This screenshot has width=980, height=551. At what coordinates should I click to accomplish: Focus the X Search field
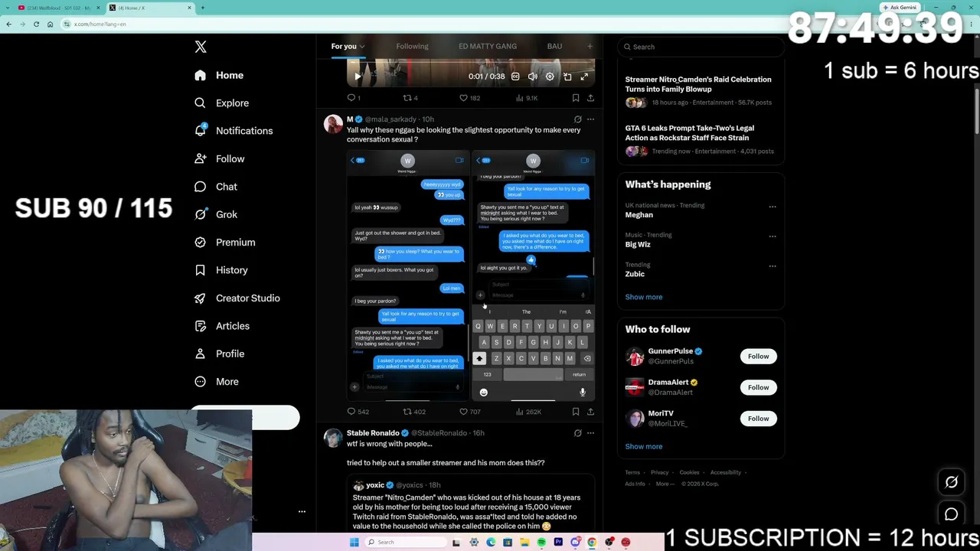[701, 47]
